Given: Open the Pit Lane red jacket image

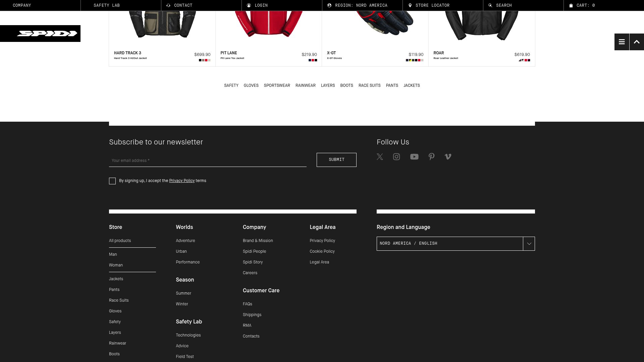Looking at the screenshot, I should (269, 23).
